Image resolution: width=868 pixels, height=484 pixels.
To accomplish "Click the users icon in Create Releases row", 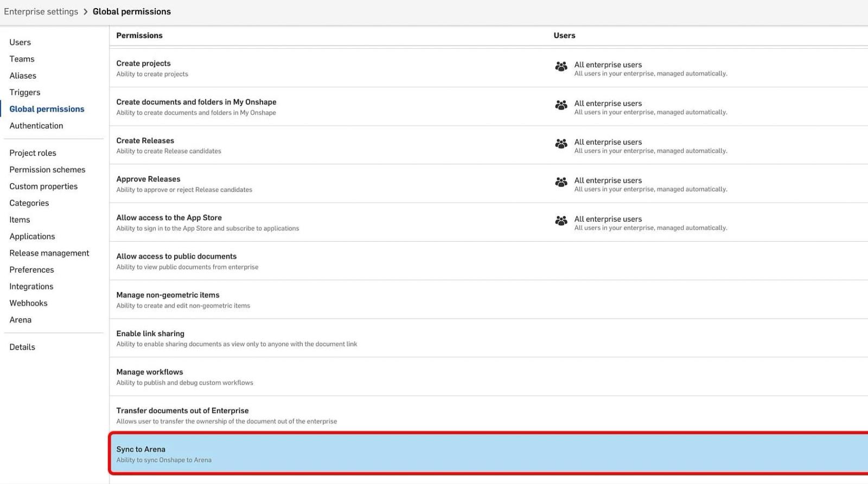I will [x=561, y=144].
